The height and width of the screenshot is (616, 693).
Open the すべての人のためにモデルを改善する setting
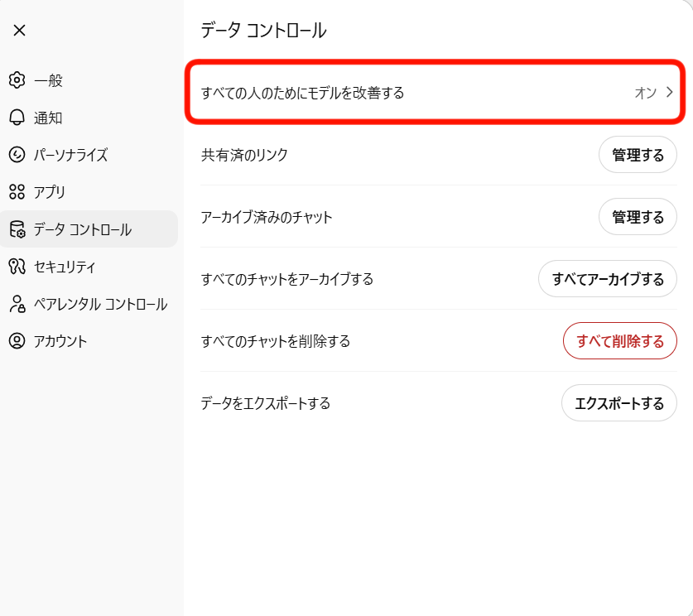[303, 93]
